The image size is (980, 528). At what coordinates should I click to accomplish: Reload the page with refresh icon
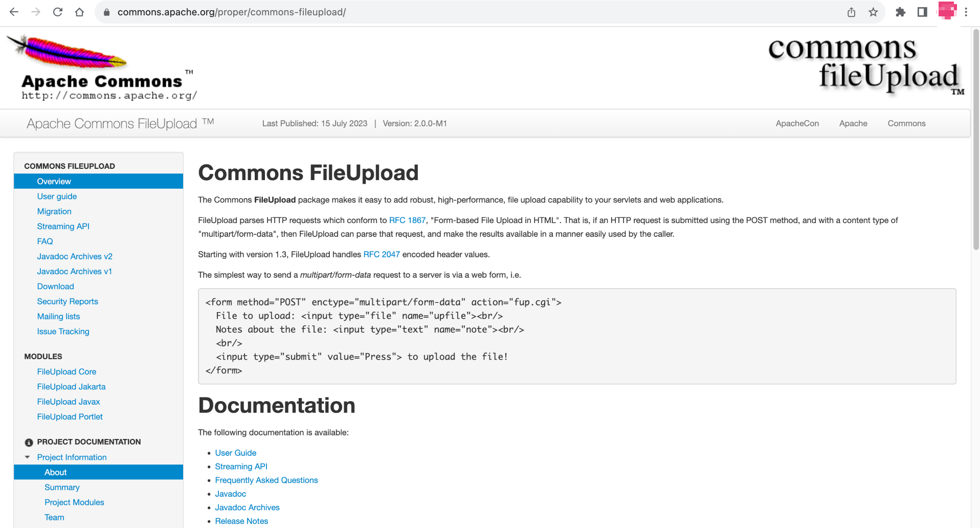[x=58, y=12]
